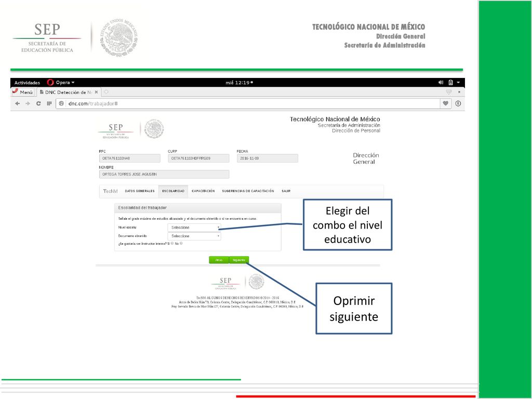
Task: Click the TecNM brand link
Action: pyautogui.click(x=110, y=191)
